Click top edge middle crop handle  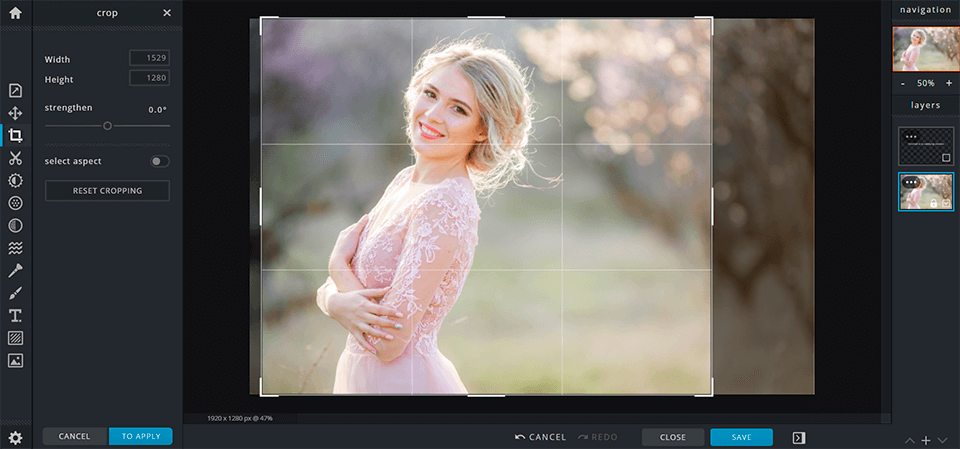486,17
